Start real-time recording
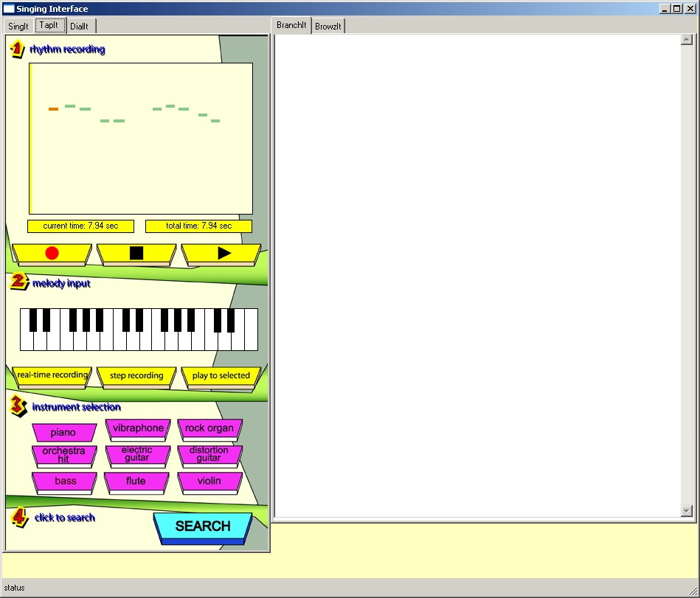The image size is (700, 598). [x=52, y=375]
